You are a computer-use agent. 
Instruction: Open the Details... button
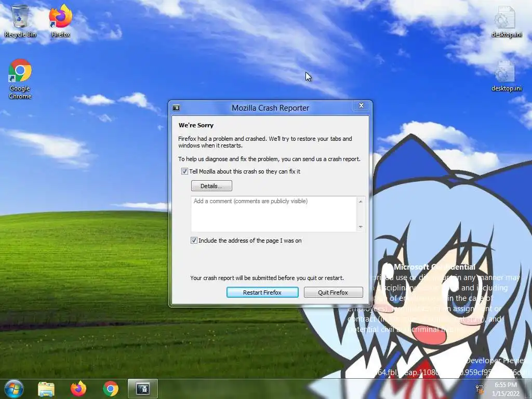pyautogui.click(x=212, y=186)
